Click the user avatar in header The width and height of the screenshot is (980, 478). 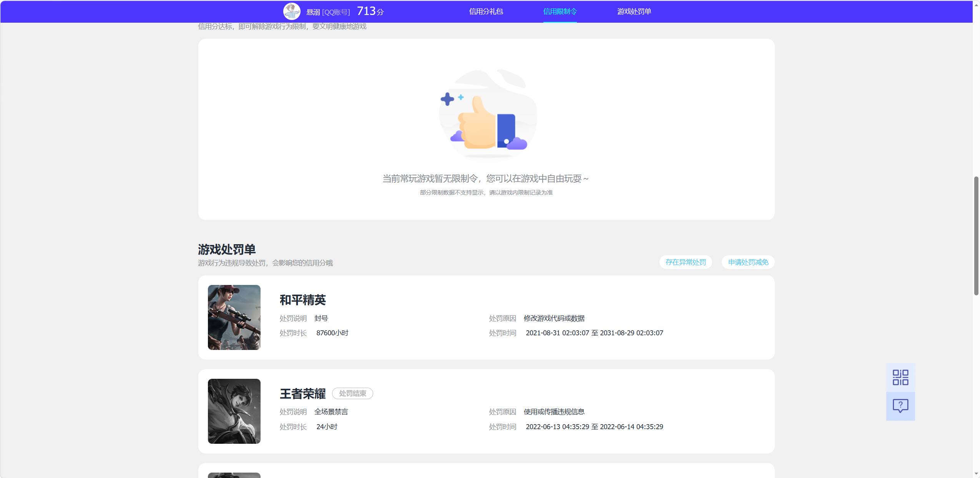coord(292,12)
